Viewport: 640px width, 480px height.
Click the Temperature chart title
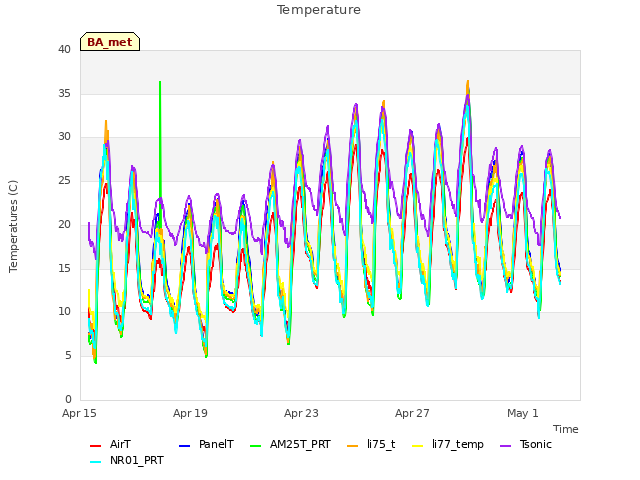point(319,10)
